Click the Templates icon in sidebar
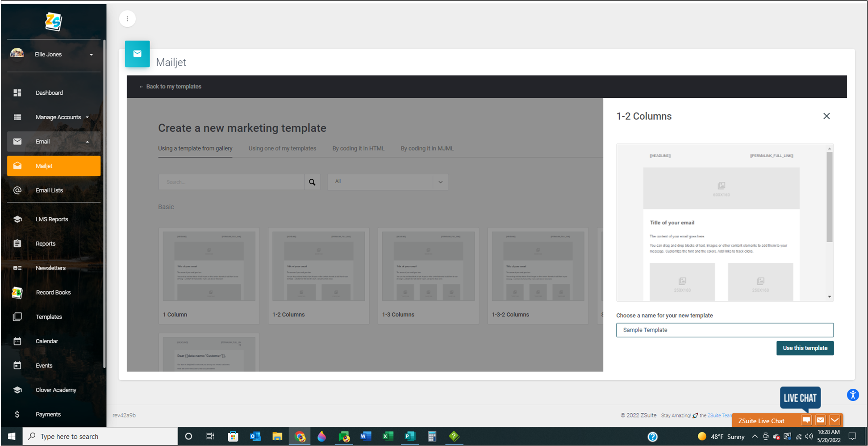Viewport: 868px width, 446px height. 17,317
